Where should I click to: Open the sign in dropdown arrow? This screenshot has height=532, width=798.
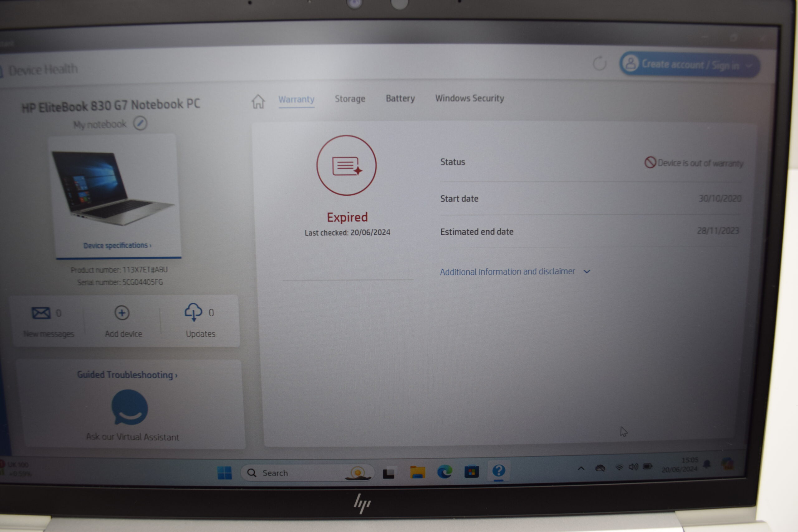(x=749, y=66)
